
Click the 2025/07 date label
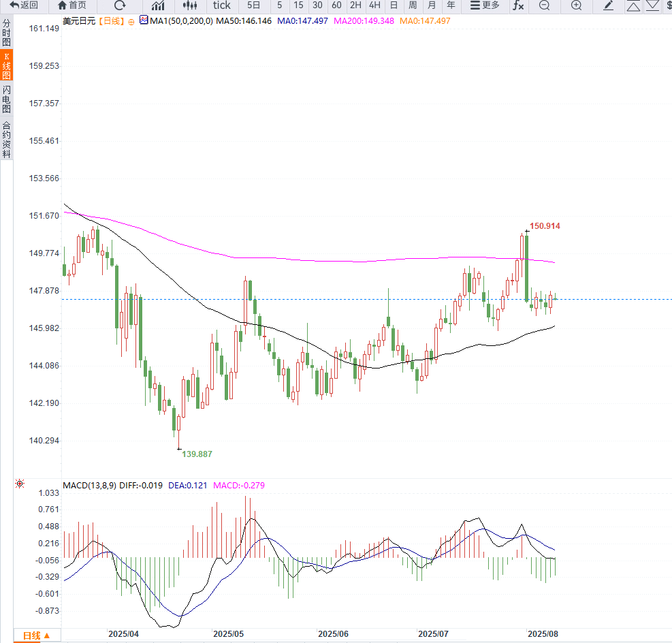tap(433, 634)
